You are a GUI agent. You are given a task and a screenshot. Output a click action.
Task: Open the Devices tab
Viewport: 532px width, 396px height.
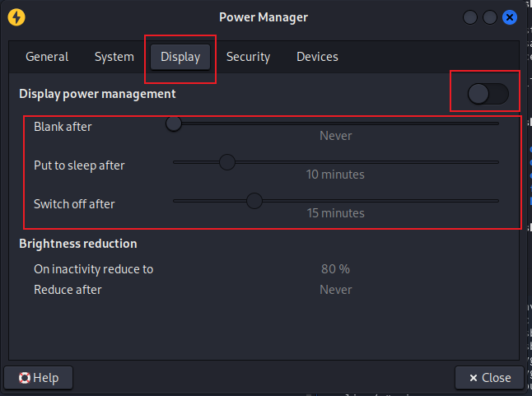pos(317,57)
